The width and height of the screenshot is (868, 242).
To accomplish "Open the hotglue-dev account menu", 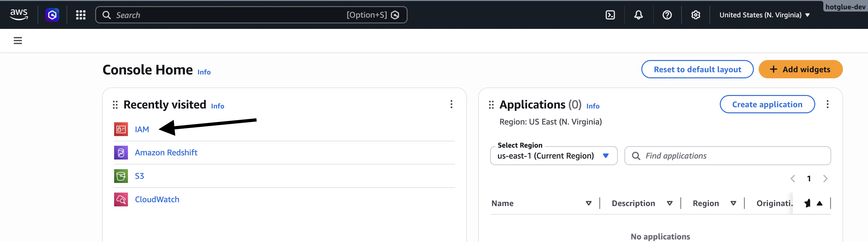I will (845, 7).
